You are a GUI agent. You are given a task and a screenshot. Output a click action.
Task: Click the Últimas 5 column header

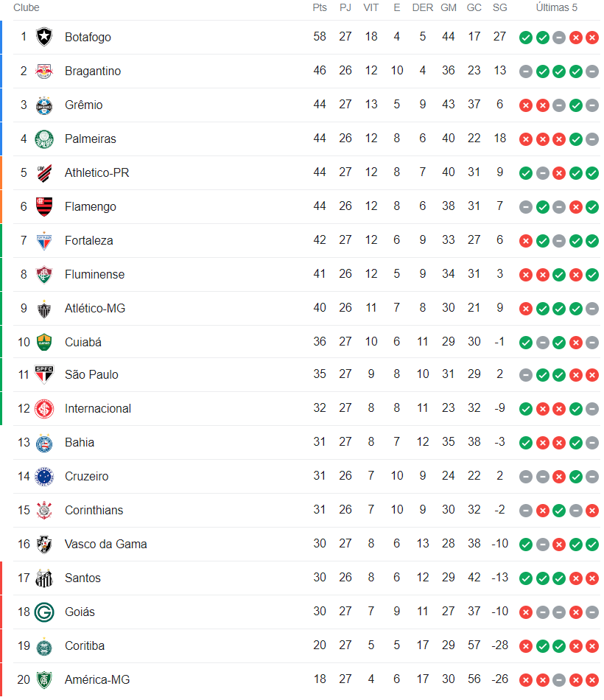tap(557, 7)
